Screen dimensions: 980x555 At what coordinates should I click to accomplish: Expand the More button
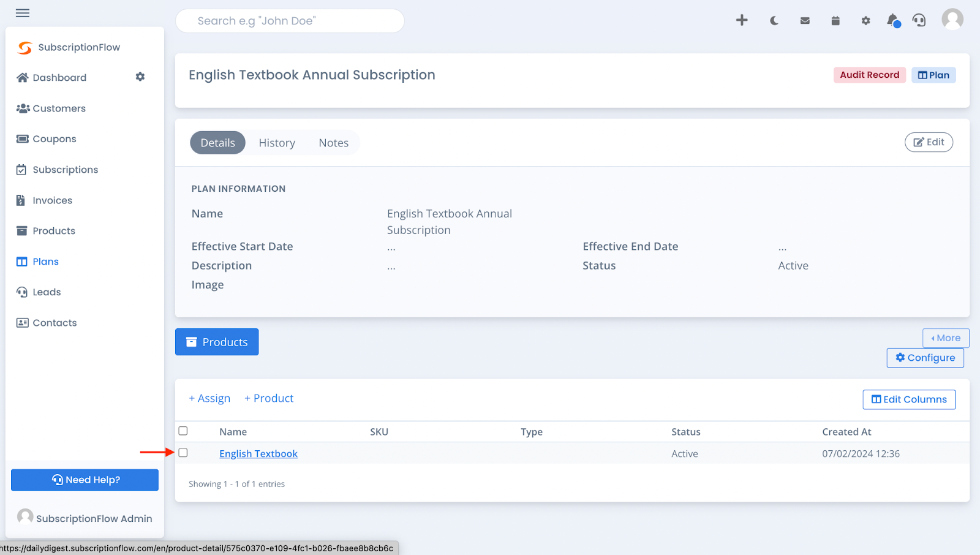point(946,338)
